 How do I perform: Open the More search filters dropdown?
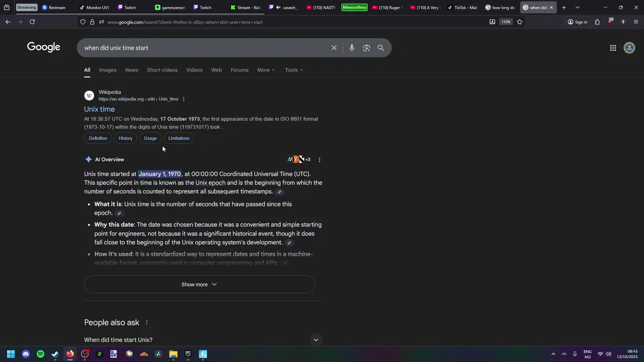tap(266, 70)
